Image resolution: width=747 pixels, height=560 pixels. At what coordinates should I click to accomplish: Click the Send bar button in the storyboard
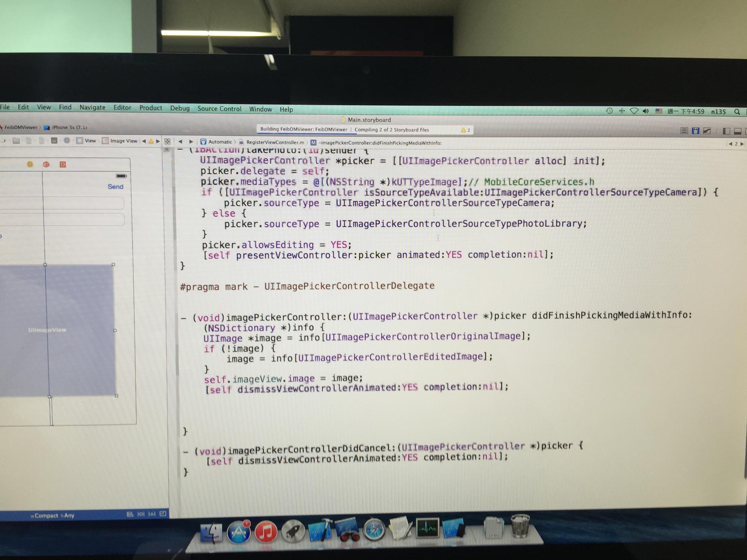click(116, 187)
